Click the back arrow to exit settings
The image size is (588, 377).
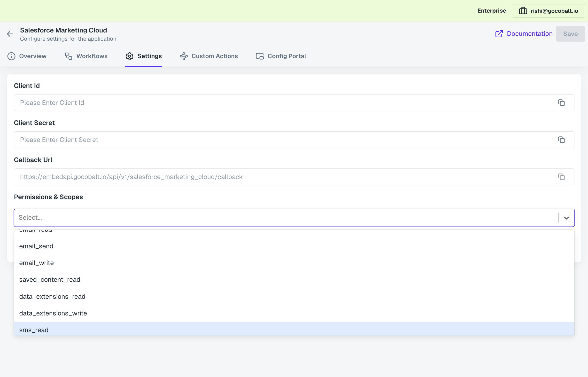[x=10, y=34]
